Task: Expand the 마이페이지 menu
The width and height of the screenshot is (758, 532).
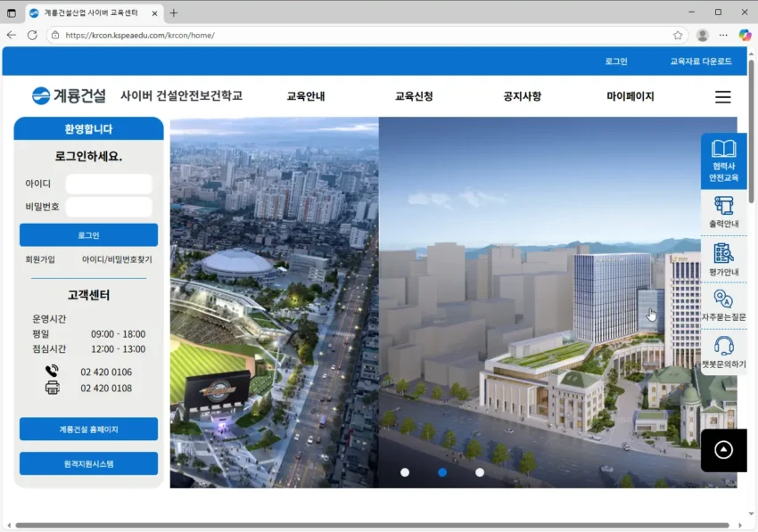Action: pos(630,96)
